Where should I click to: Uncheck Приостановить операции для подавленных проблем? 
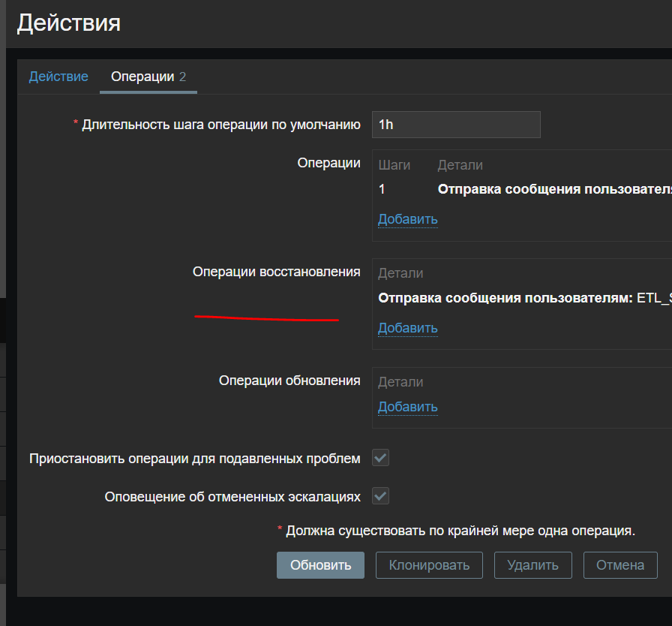[380, 457]
